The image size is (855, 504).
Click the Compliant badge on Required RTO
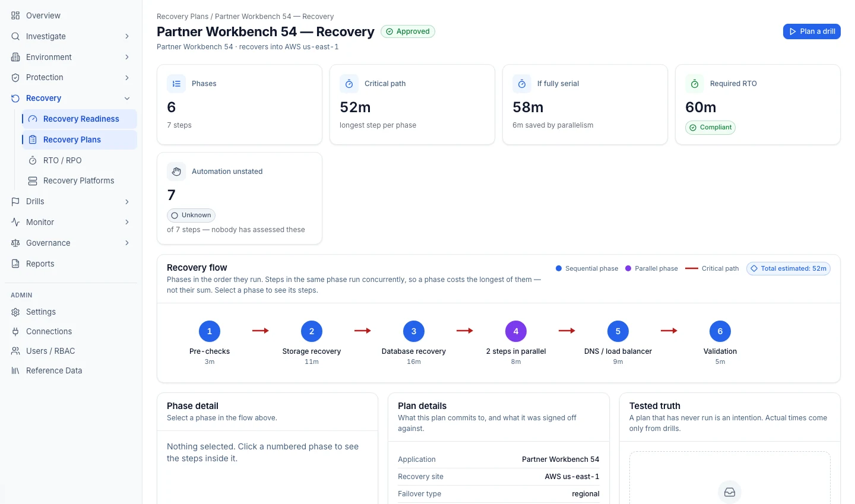[710, 128]
